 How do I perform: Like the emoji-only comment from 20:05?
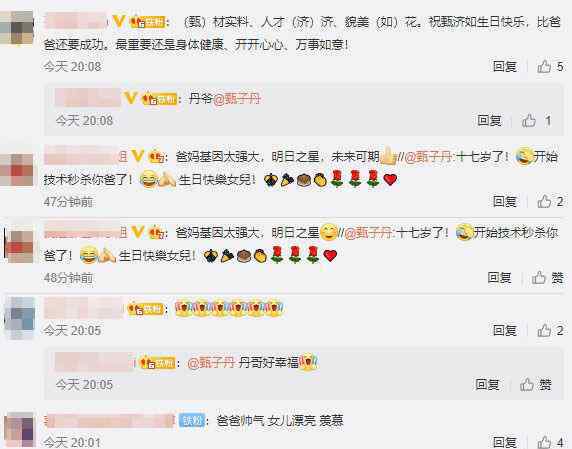coord(544,330)
